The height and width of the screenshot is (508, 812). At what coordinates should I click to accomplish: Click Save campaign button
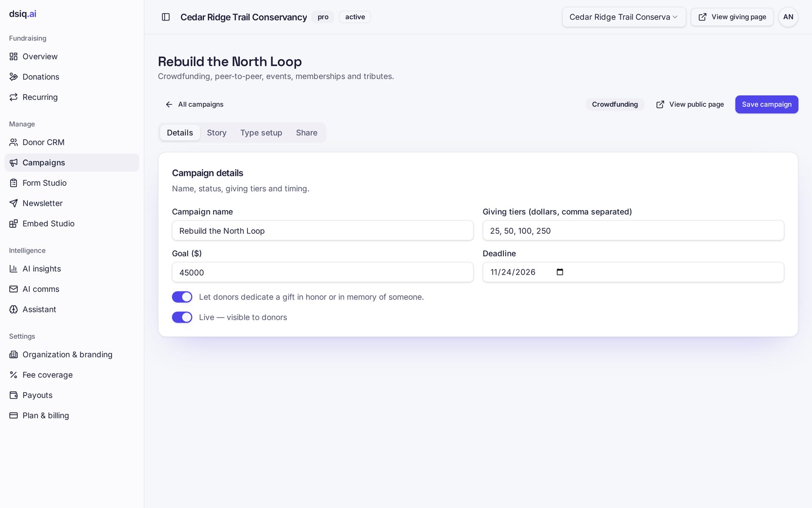(766, 104)
